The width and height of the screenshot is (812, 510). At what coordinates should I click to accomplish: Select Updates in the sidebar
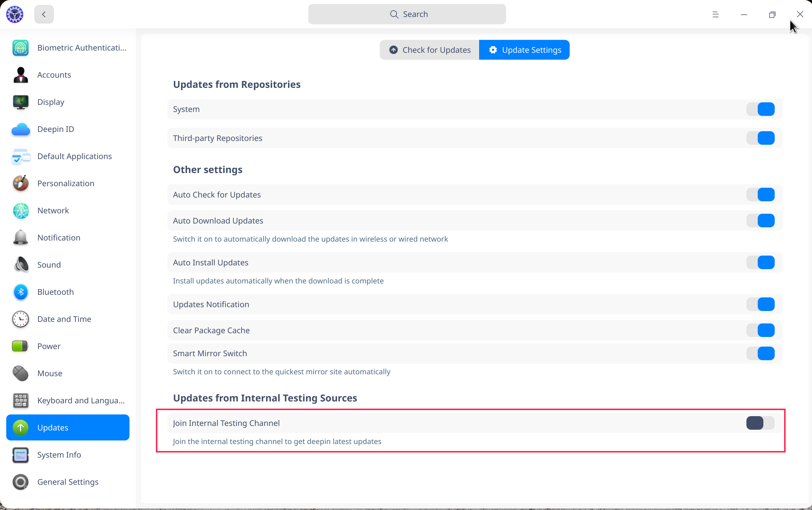68,427
